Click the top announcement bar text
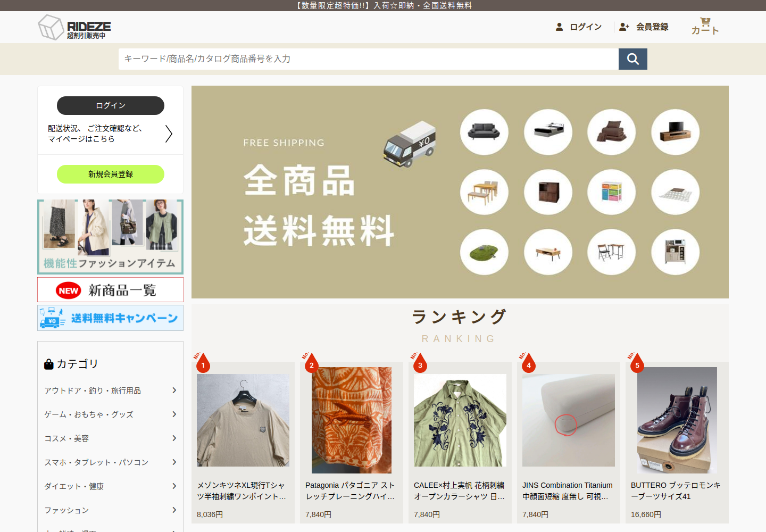This screenshot has height=532, width=766. click(x=383, y=5)
